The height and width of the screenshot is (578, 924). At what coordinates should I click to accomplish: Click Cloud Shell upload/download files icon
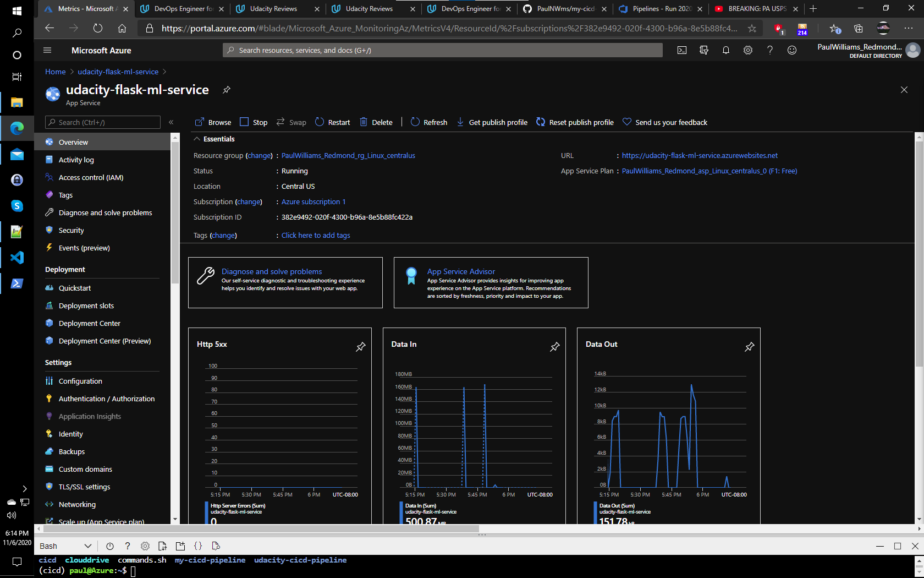162,546
